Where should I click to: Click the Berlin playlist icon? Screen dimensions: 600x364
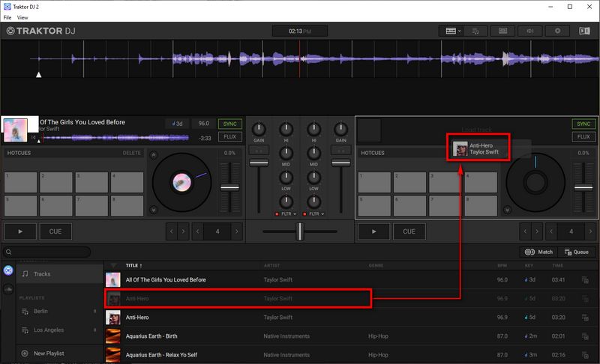point(25,312)
